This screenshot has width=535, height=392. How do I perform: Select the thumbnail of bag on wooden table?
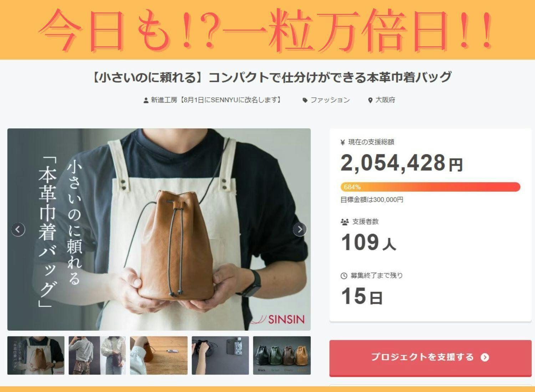(159, 355)
